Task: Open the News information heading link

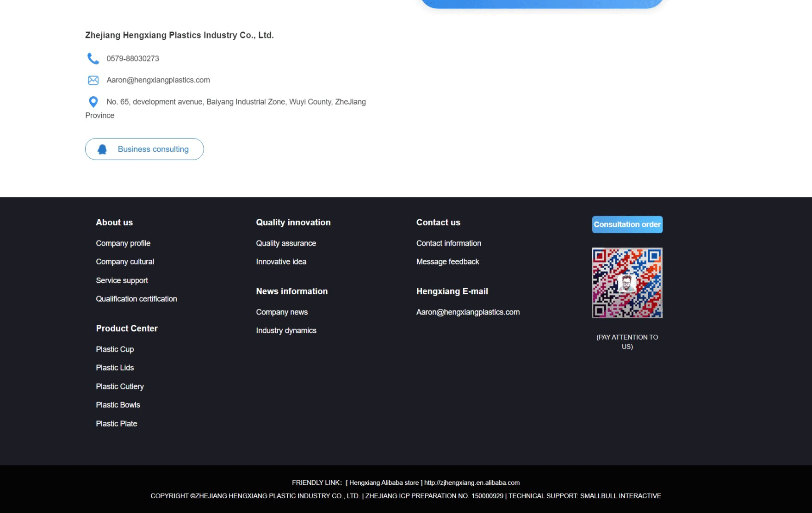Action: click(x=292, y=291)
